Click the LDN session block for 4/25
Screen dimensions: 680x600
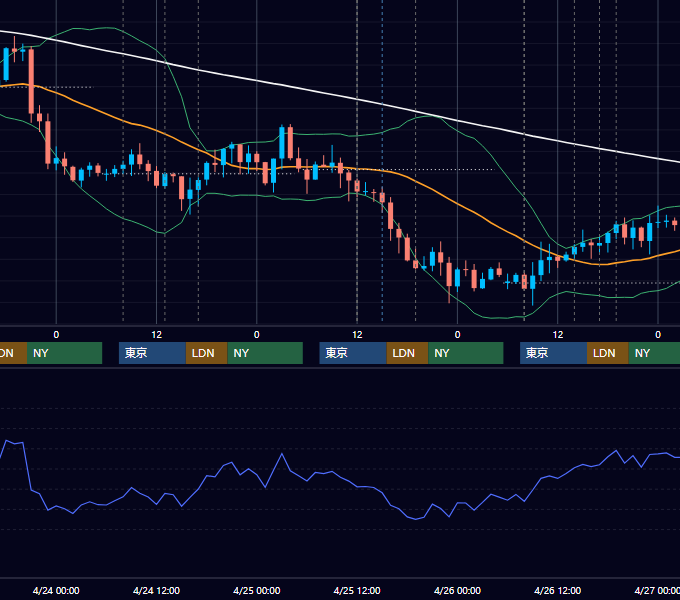[x=407, y=353]
